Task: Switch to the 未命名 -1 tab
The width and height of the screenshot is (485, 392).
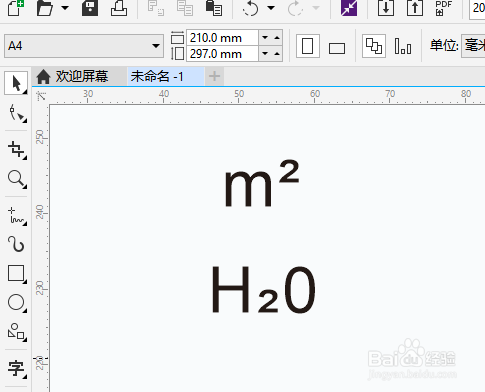Action: 166,76
